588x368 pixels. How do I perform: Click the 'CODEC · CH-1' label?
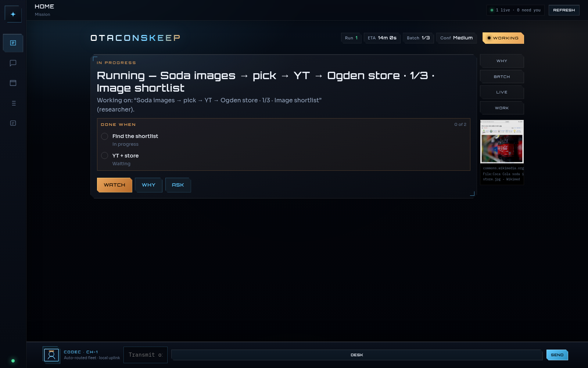pyautogui.click(x=81, y=352)
